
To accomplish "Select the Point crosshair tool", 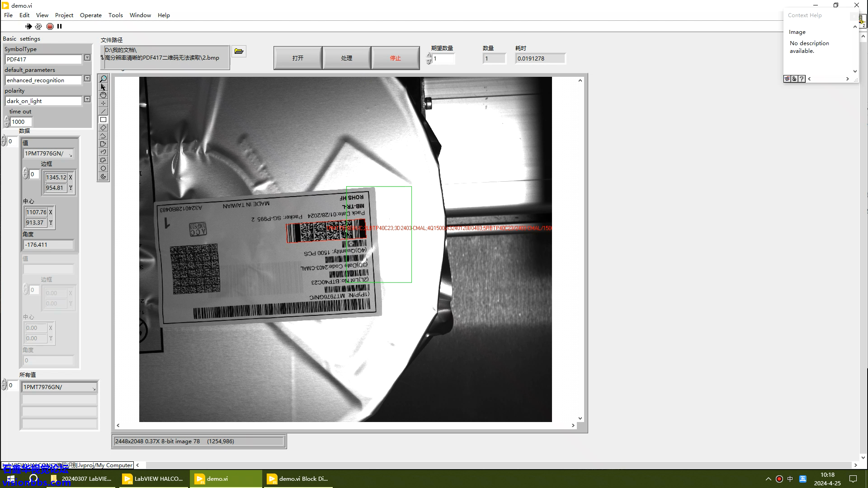I will (103, 103).
